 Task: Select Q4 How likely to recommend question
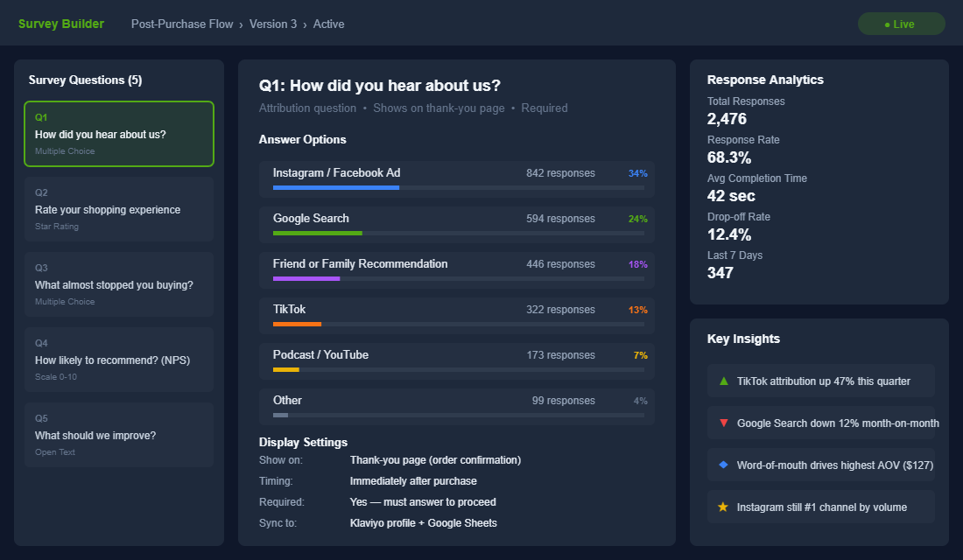coord(119,360)
